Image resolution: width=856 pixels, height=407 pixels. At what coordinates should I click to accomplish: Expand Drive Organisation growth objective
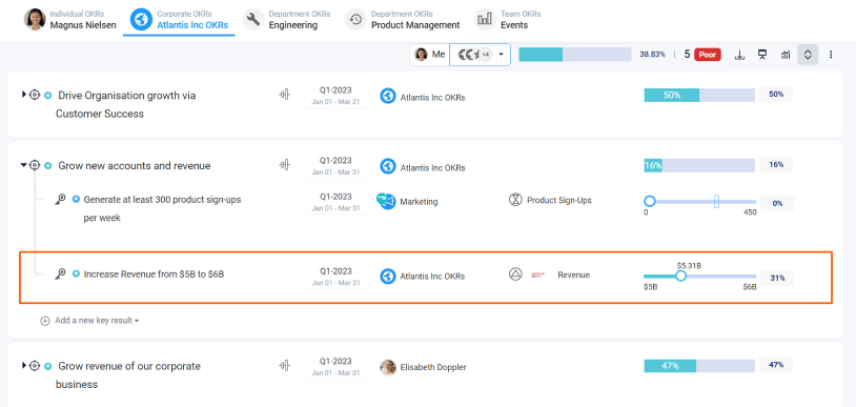24,94
